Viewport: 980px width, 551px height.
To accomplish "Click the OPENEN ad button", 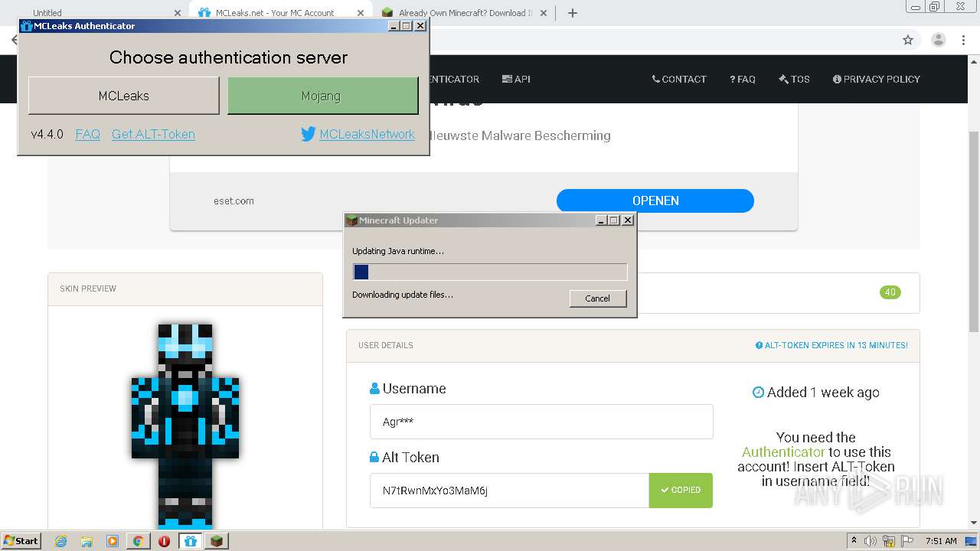I will tap(655, 201).
